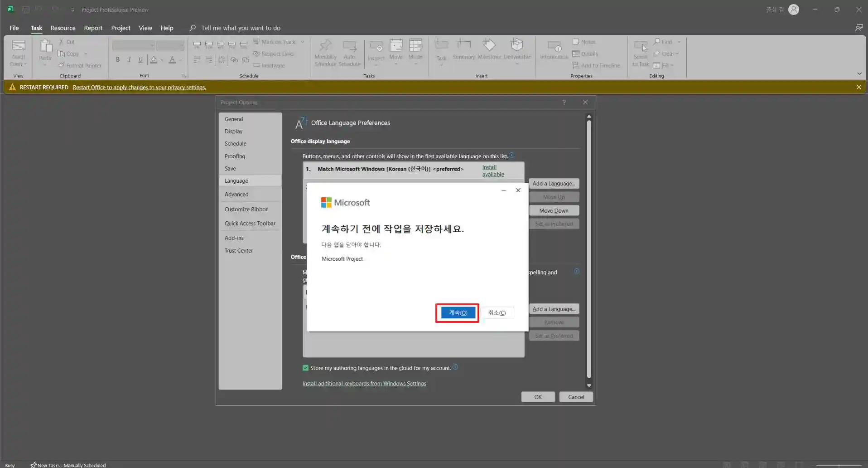Click the Tell me what you want search box

(x=241, y=28)
